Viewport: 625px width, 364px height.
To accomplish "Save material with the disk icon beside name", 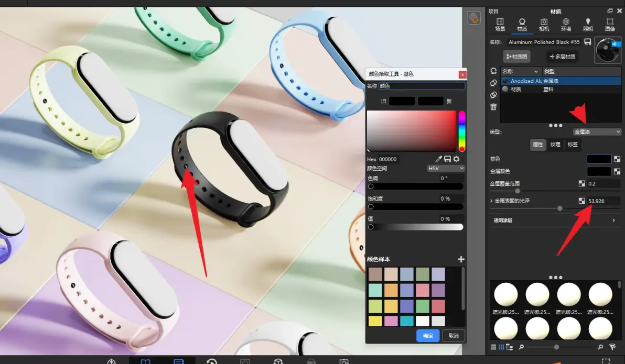I will (x=588, y=42).
